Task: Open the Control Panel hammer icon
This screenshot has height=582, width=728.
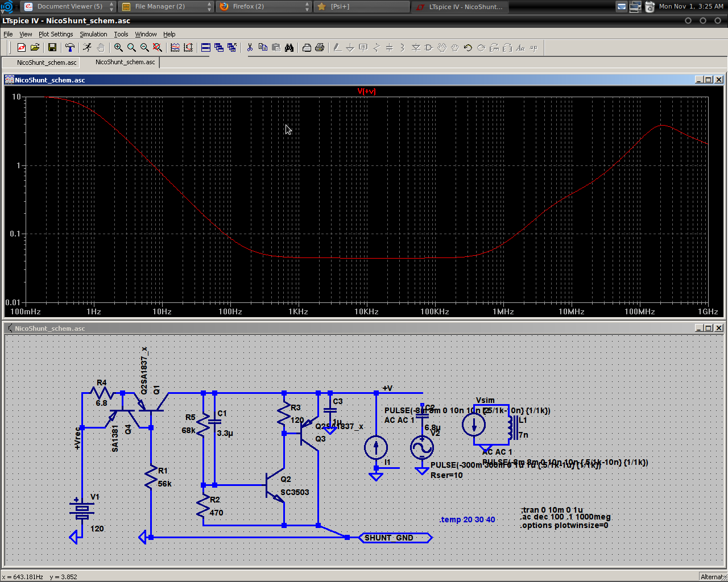Action: (x=70, y=48)
